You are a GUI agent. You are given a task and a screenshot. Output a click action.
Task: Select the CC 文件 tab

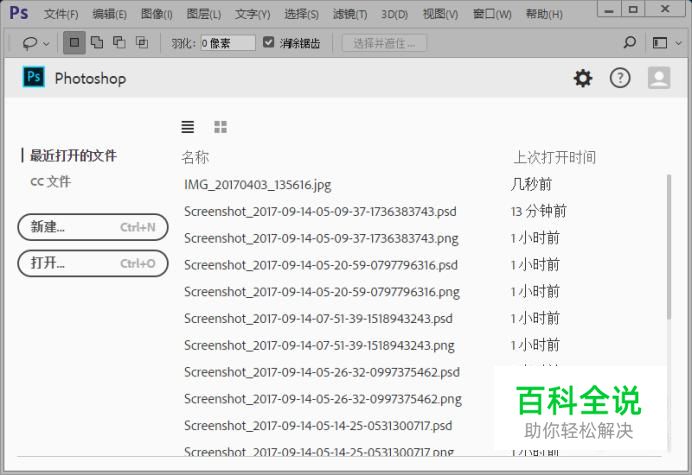(50, 181)
